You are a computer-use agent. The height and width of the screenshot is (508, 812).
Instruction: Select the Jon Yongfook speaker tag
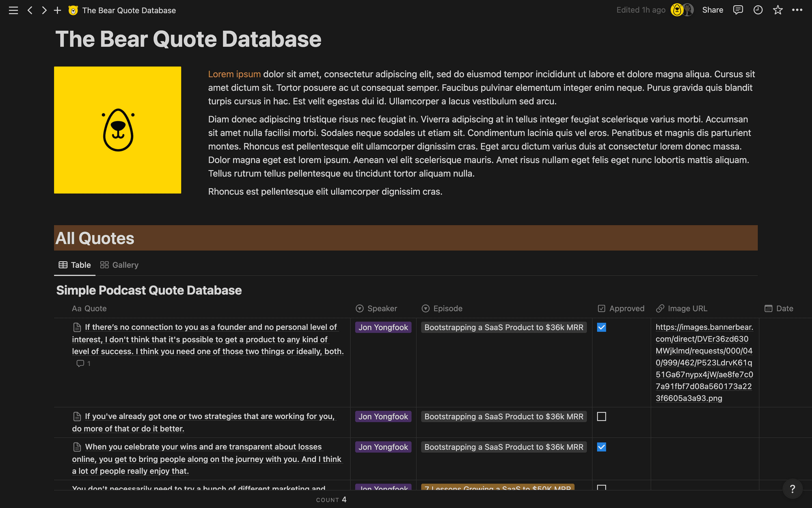(x=383, y=327)
